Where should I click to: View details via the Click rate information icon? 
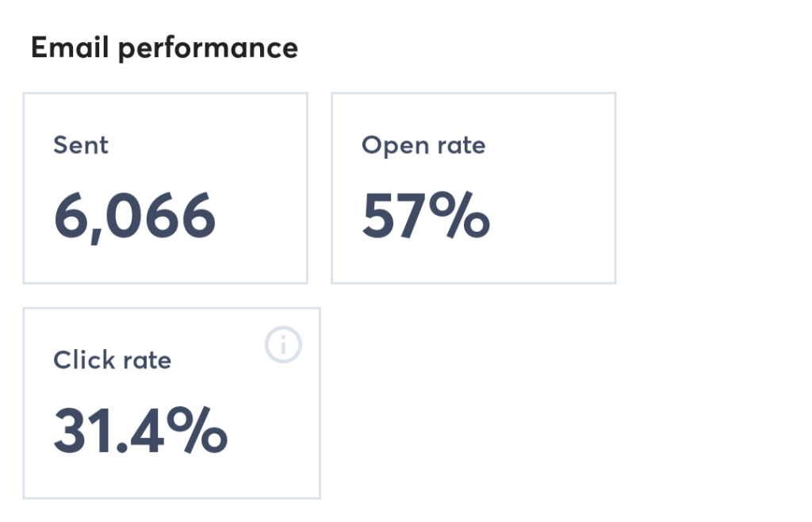tap(285, 344)
